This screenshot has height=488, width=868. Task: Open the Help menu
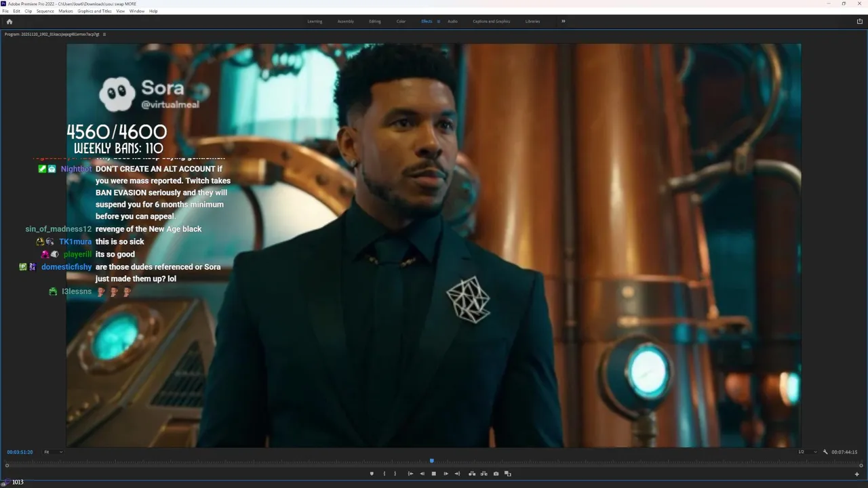(153, 11)
